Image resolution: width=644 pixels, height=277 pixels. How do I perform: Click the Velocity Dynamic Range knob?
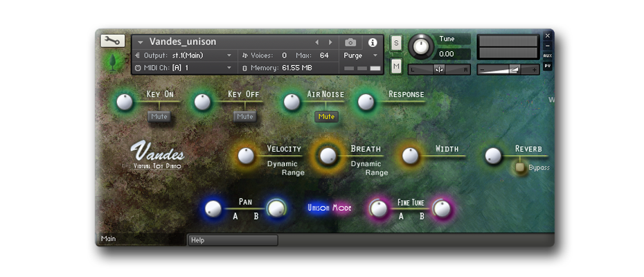(x=246, y=157)
